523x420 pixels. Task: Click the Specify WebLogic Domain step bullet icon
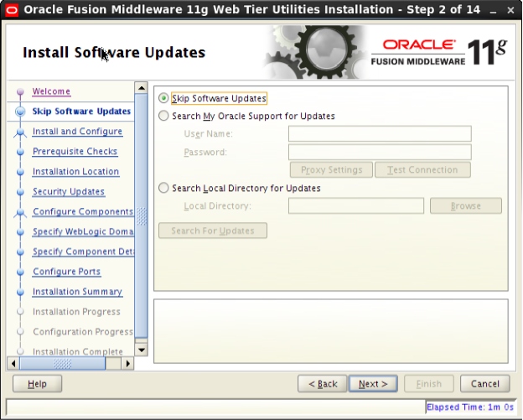tap(20, 231)
